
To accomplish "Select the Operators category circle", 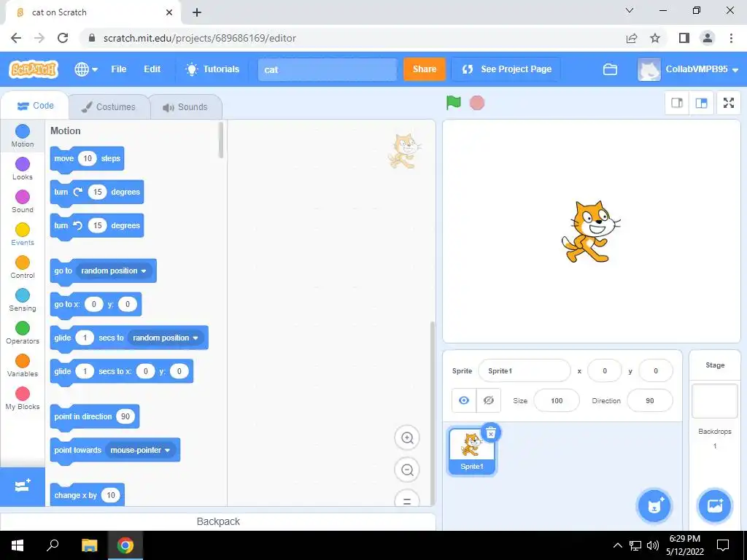I will coord(23,328).
